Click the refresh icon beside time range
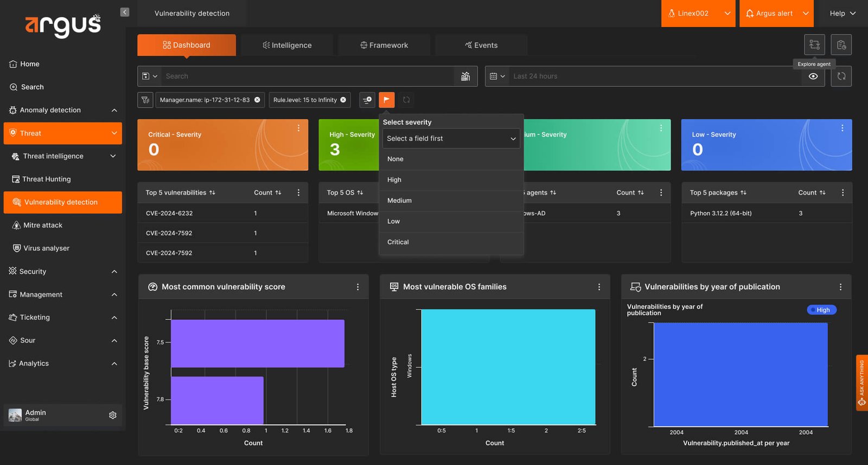 pyautogui.click(x=841, y=76)
